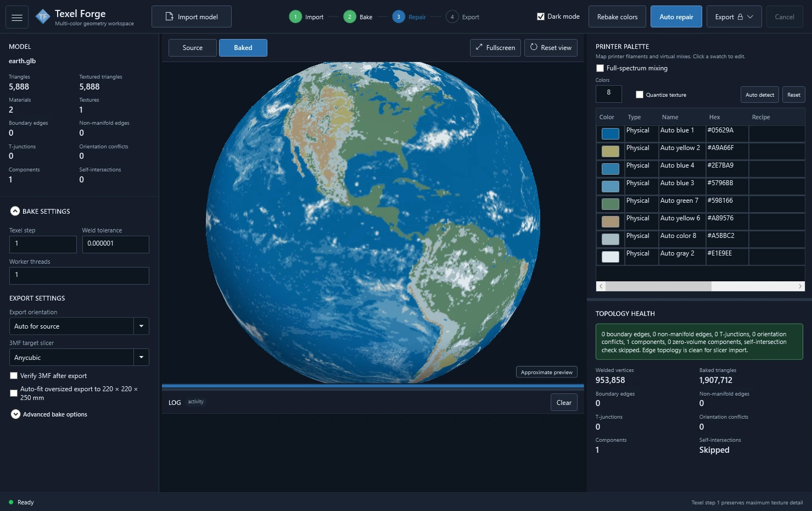The image size is (812, 511).
Task: Click the Import model button
Action: pyautogui.click(x=192, y=16)
